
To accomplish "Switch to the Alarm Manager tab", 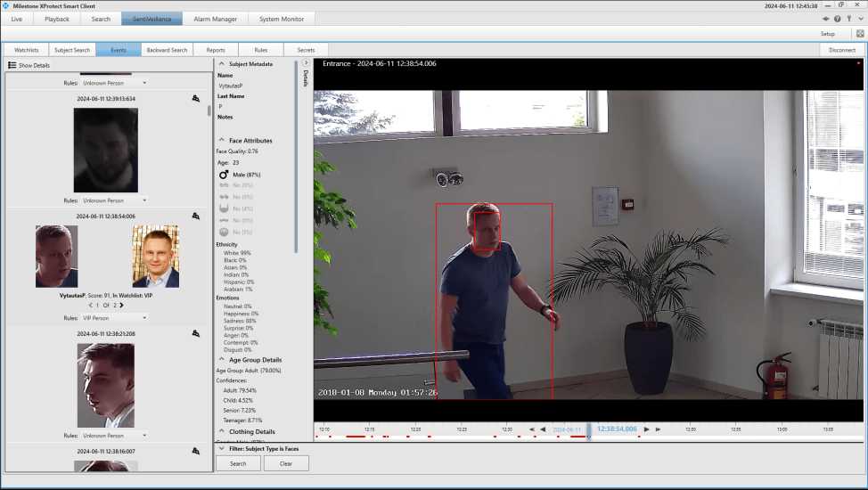I will tap(216, 19).
